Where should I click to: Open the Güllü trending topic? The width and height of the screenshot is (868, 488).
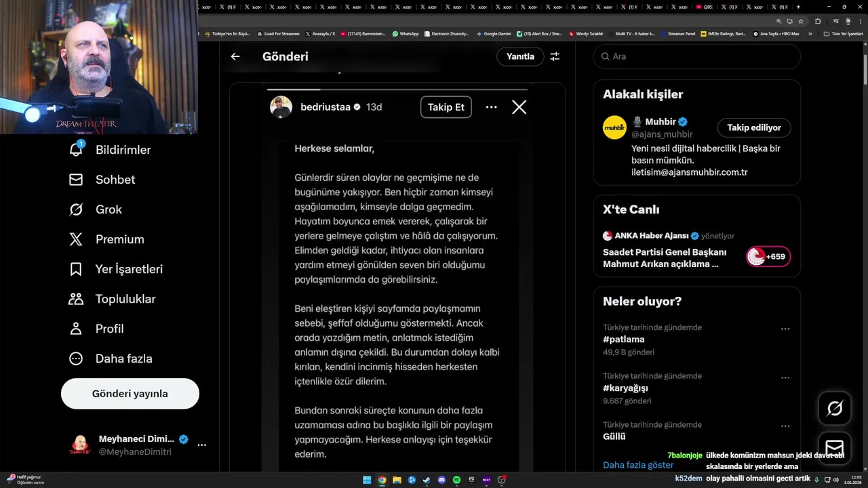614,436
